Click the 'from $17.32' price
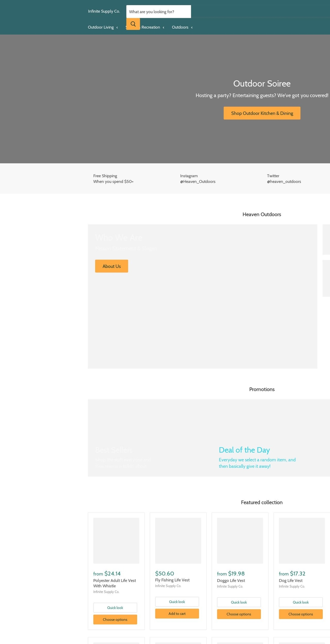 pyautogui.click(x=292, y=574)
